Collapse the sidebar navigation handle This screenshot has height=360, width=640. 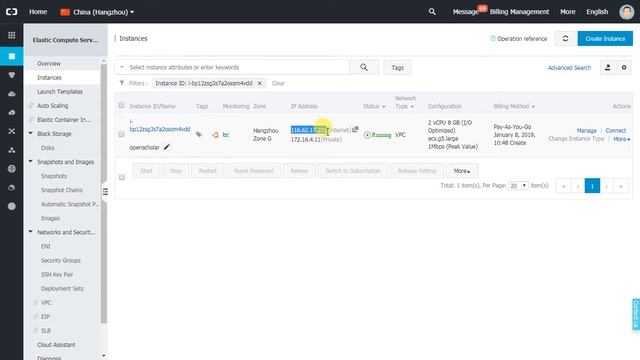pos(105,191)
